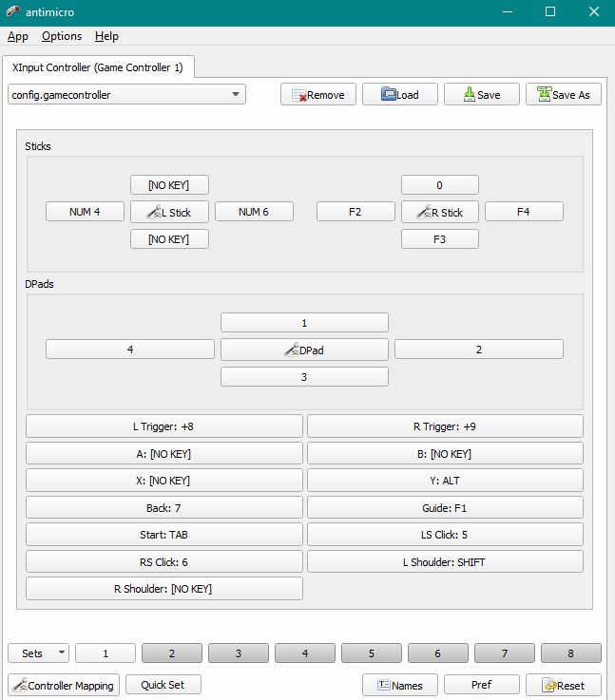615x700 pixels.
Task: Maximize the antimicro window
Action: click(550, 12)
